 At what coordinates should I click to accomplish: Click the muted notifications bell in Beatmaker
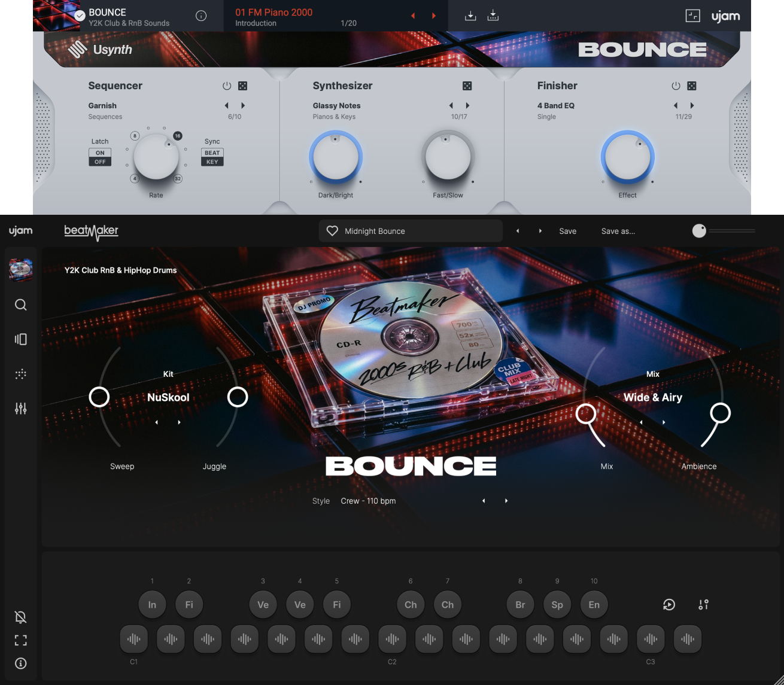click(21, 617)
